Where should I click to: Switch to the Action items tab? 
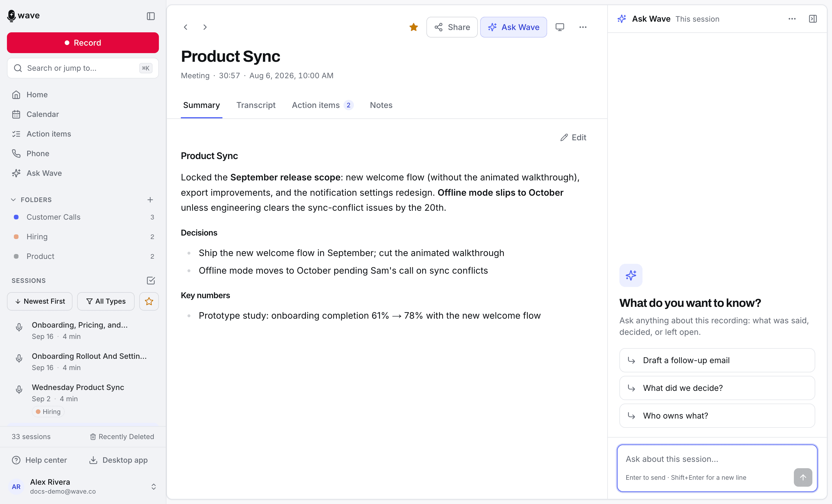click(322, 105)
